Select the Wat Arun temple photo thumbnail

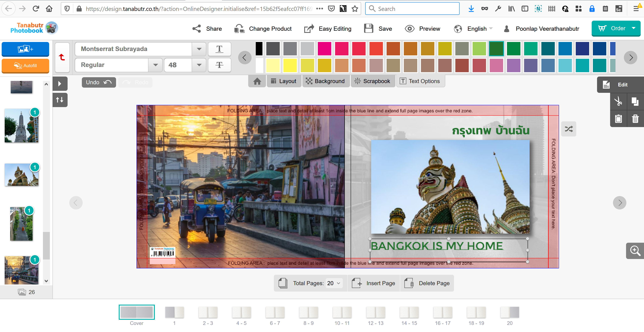click(21, 126)
